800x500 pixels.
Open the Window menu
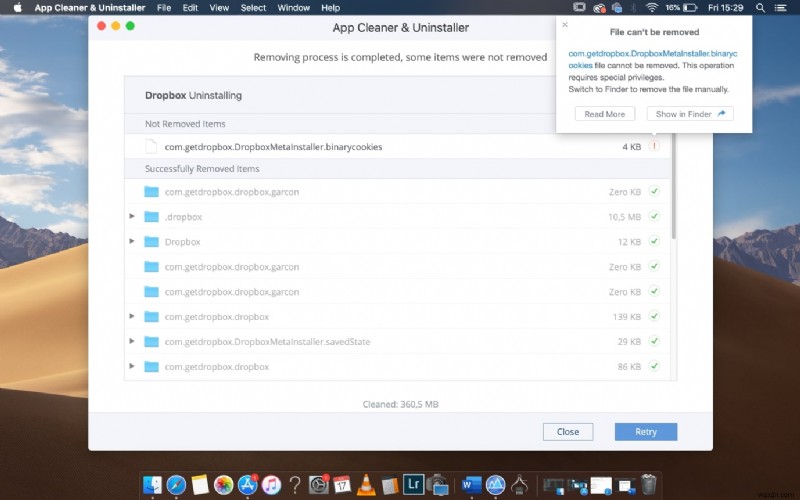click(294, 8)
